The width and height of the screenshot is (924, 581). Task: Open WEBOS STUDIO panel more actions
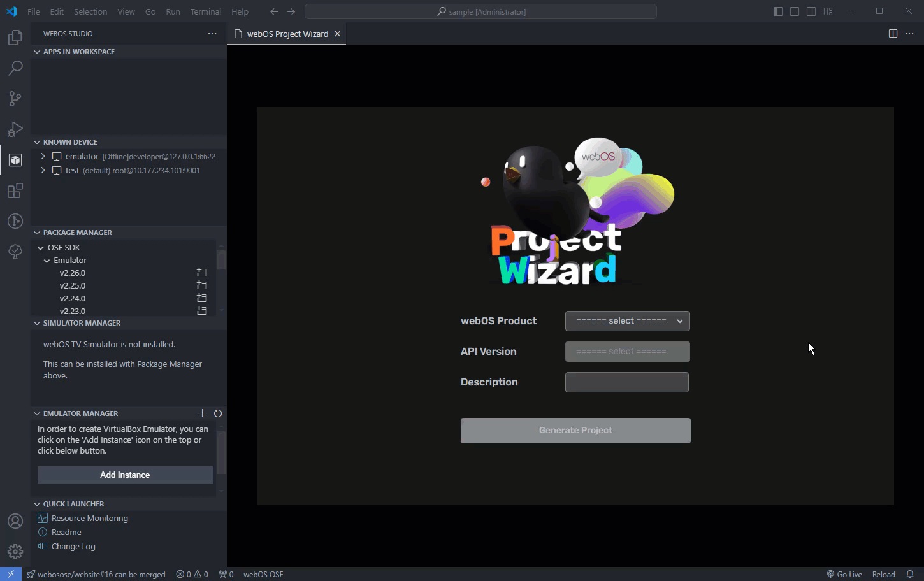pos(212,34)
